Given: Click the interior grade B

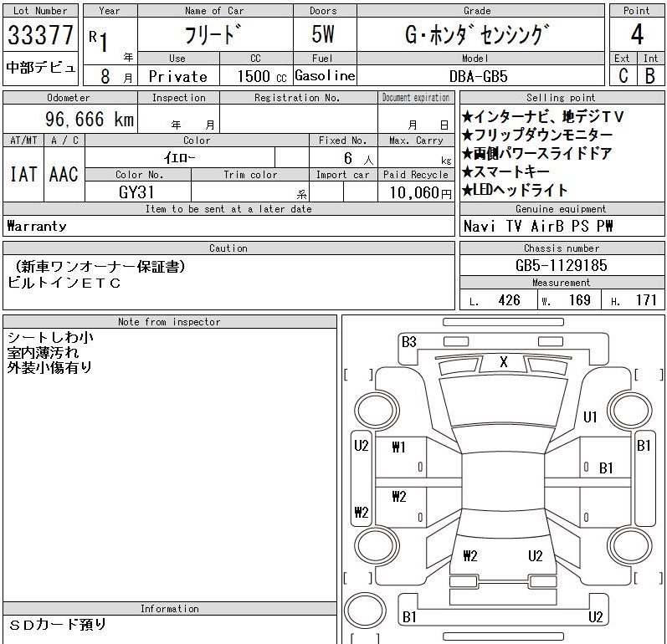Looking at the screenshot, I should click(x=649, y=75).
